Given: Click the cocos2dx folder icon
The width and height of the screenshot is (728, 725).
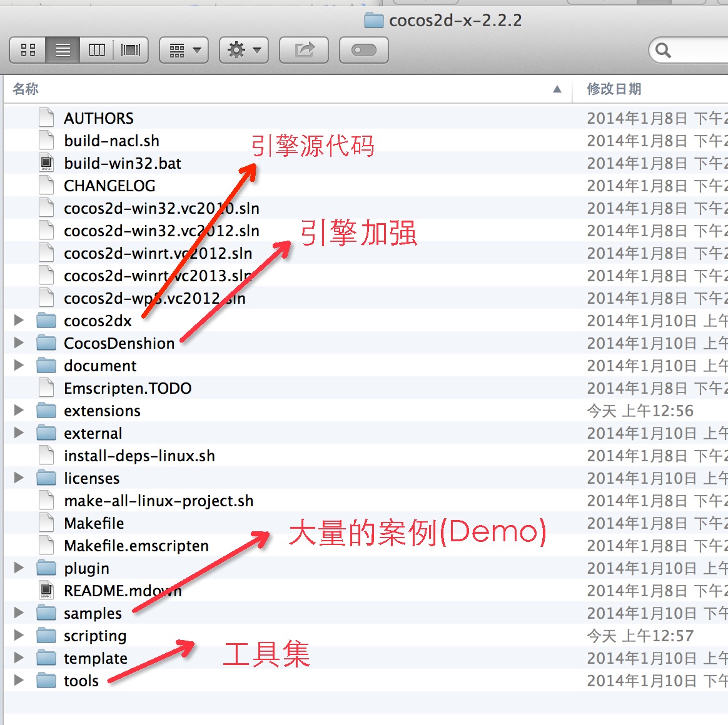Looking at the screenshot, I should (46, 320).
